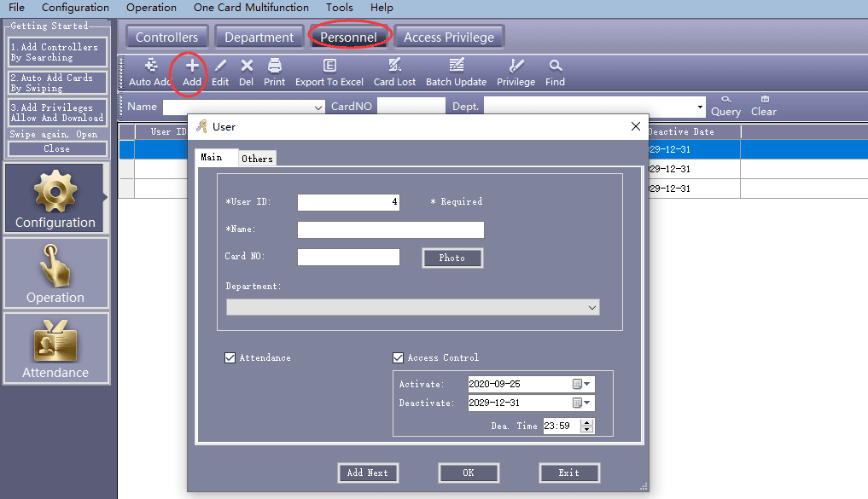The width and height of the screenshot is (868, 499).
Task: Click the OK button
Action: [x=469, y=473]
